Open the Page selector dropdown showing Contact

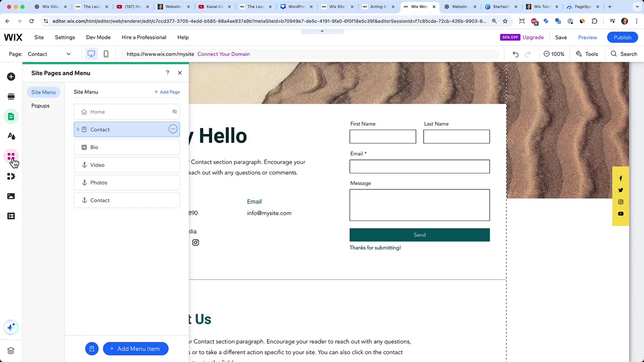click(x=49, y=54)
